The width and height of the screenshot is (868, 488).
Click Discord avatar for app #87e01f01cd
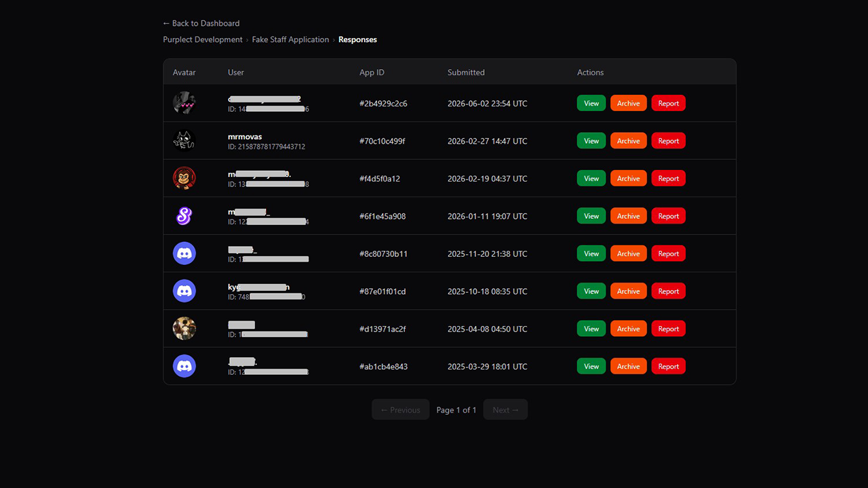click(184, 291)
